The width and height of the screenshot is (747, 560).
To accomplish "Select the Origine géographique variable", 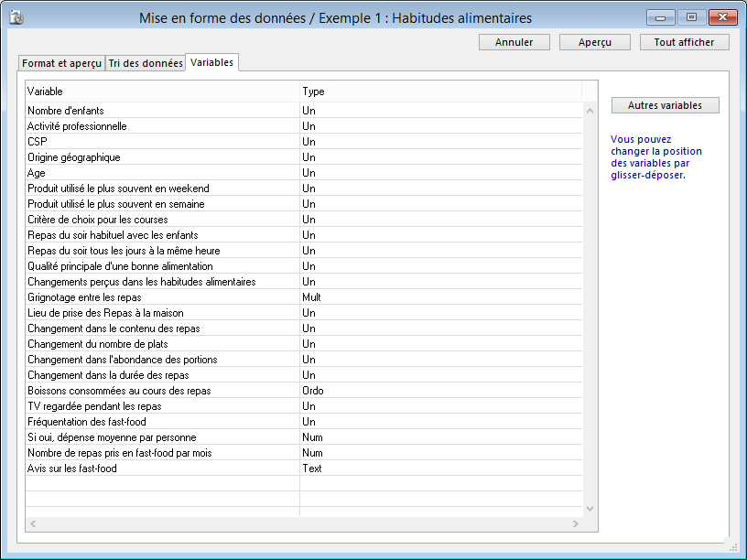I will coord(304,157).
